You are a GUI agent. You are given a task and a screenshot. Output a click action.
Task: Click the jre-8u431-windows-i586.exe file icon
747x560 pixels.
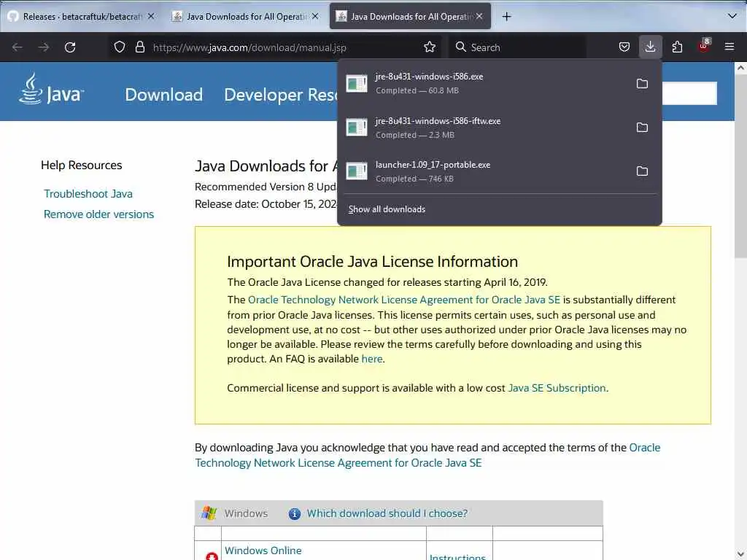357,84
